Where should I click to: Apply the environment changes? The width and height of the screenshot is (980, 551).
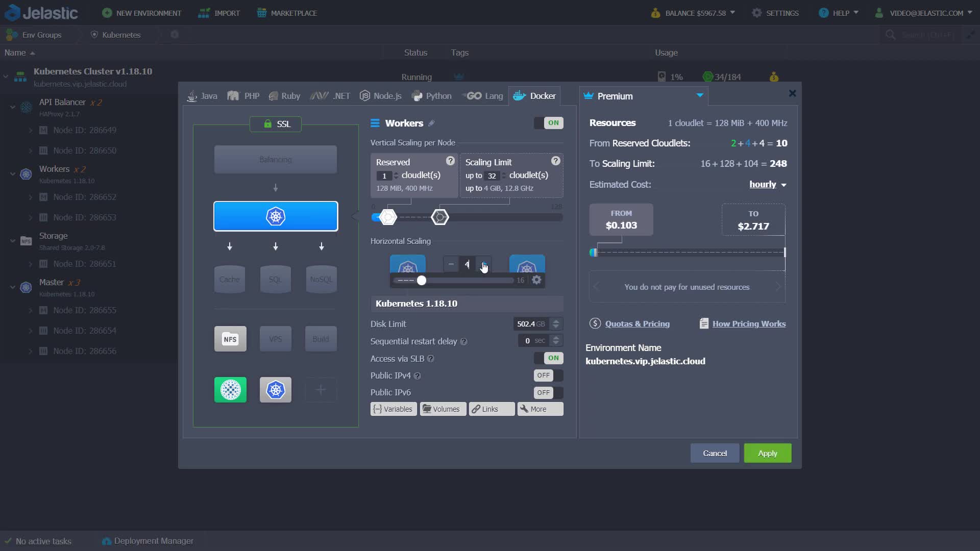(767, 453)
